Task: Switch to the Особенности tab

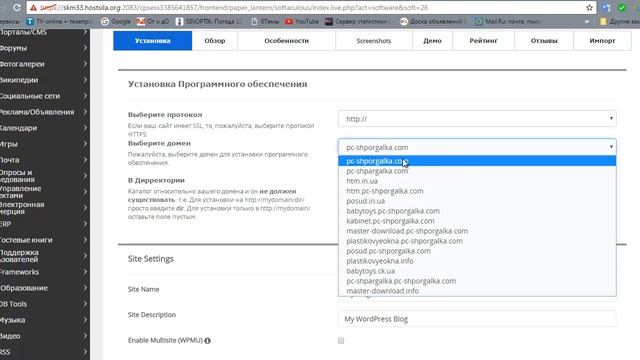Action: [287, 41]
